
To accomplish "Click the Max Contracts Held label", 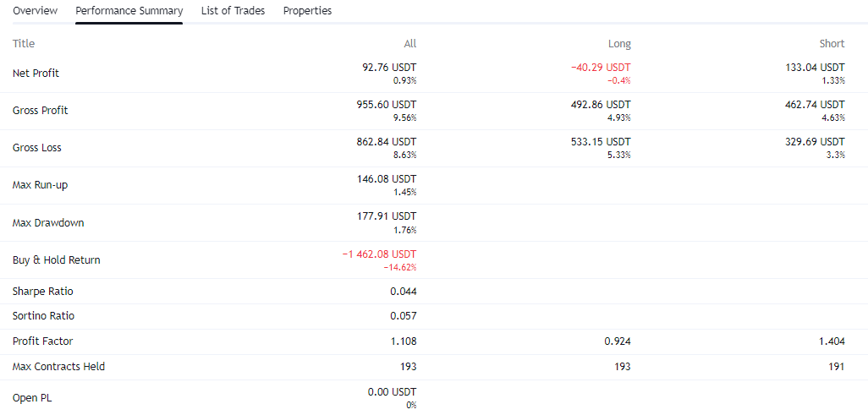I will pyautogui.click(x=58, y=367).
